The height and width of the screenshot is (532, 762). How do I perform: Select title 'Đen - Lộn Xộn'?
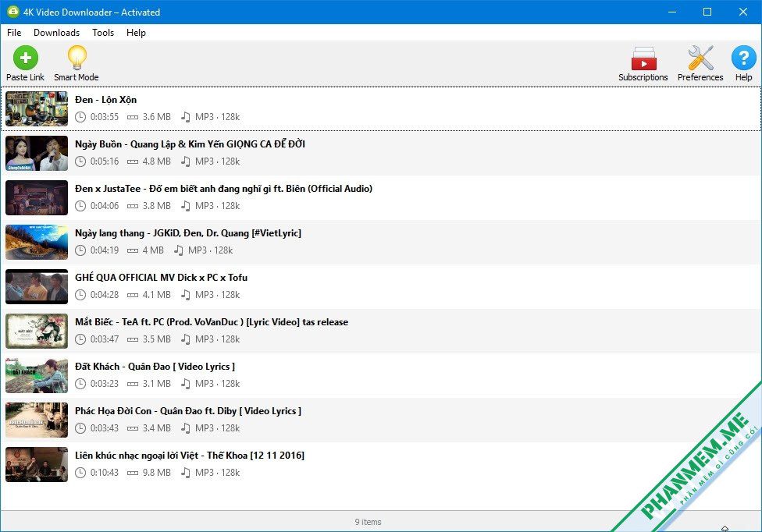pos(106,100)
